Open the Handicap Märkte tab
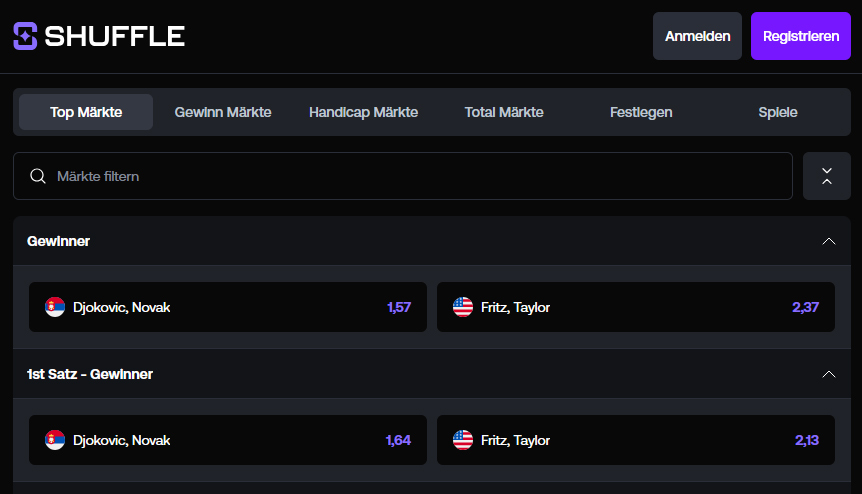 click(x=363, y=112)
